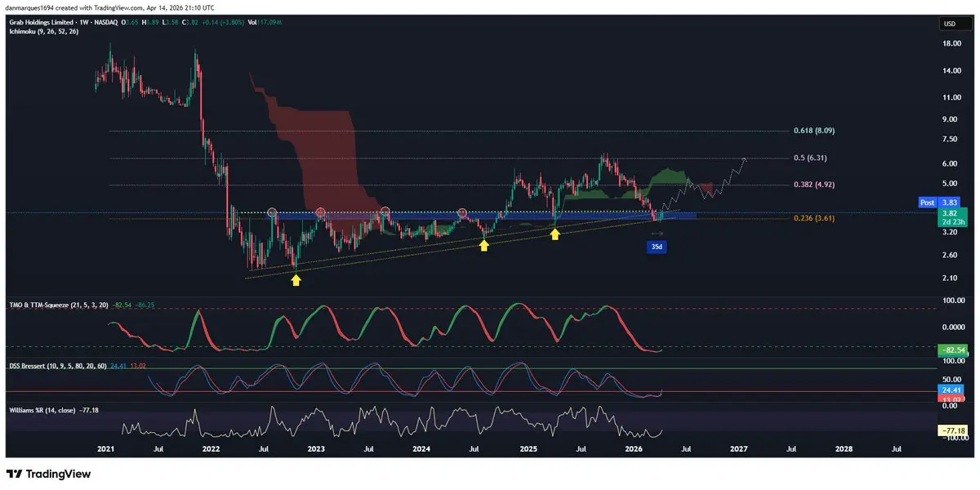The width and height of the screenshot is (980, 490).
Task: Click the 2024 time axis label
Action: click(x=421, y=449)
